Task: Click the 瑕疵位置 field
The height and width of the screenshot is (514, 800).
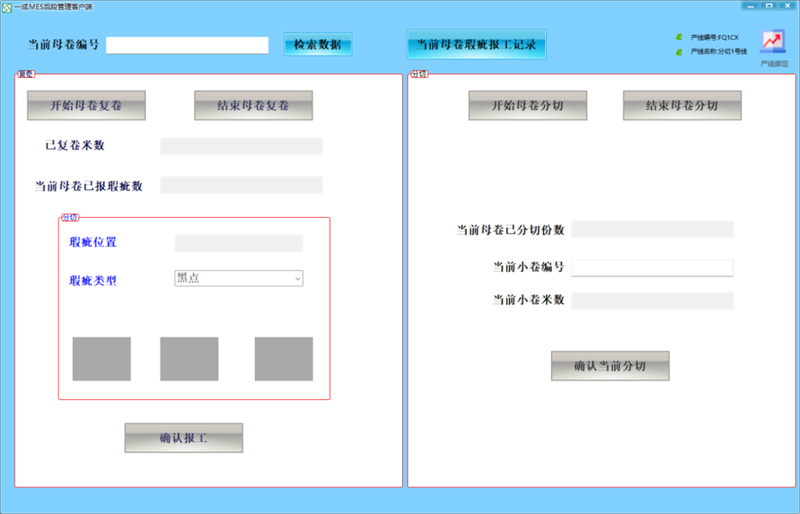Action: click(x=238, y=243)
